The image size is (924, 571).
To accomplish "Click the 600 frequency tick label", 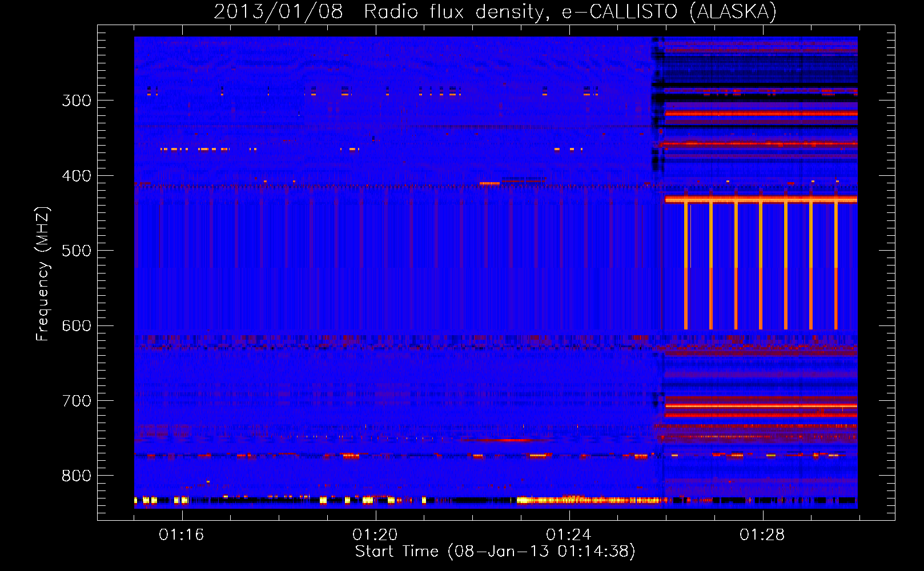I will pos(77,326).
